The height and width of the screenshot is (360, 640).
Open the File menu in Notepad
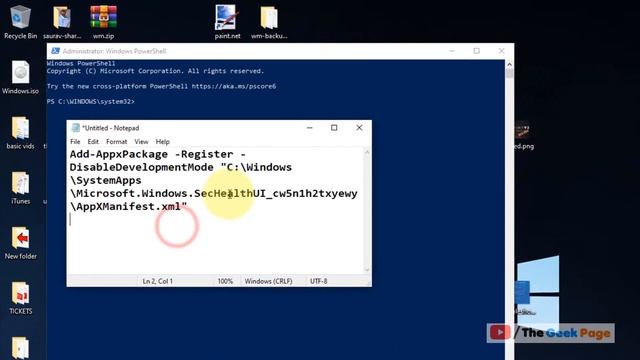pos(75,142)
